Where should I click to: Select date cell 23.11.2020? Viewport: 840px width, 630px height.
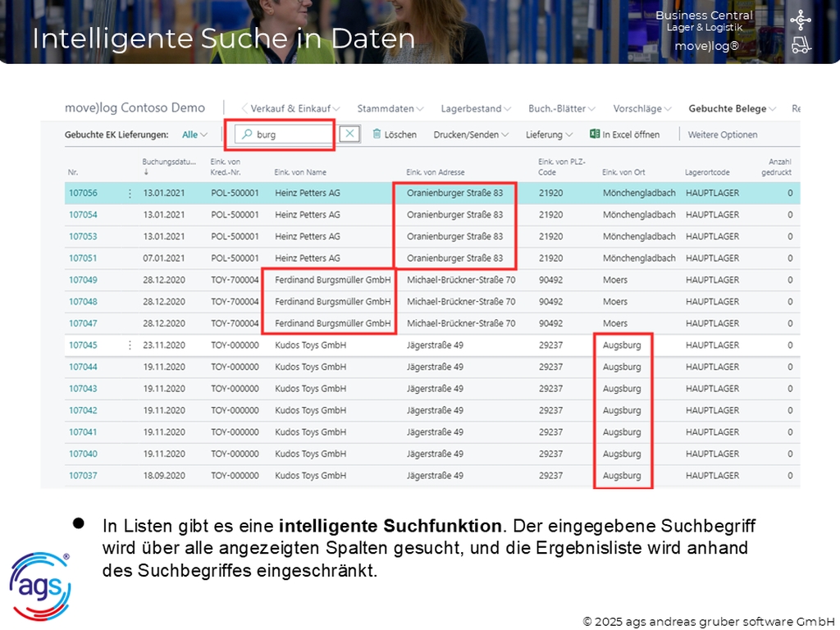[164, 345]
